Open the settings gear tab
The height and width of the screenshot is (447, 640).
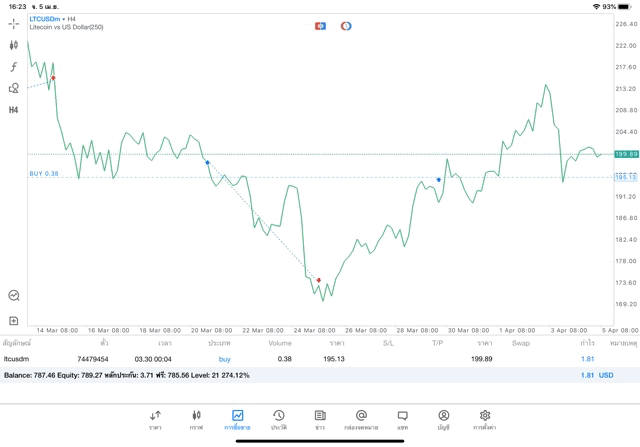(x=484, y=420)
